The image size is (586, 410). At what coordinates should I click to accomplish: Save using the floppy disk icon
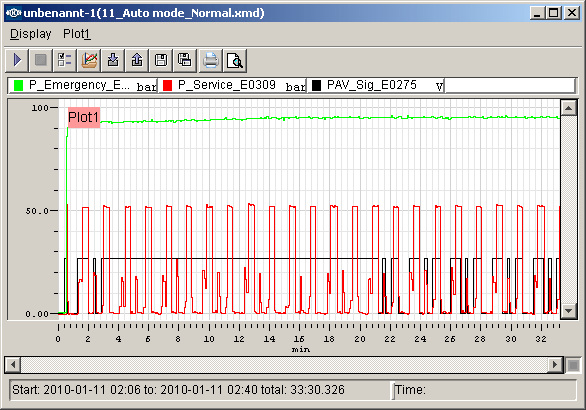click(161, 60)
